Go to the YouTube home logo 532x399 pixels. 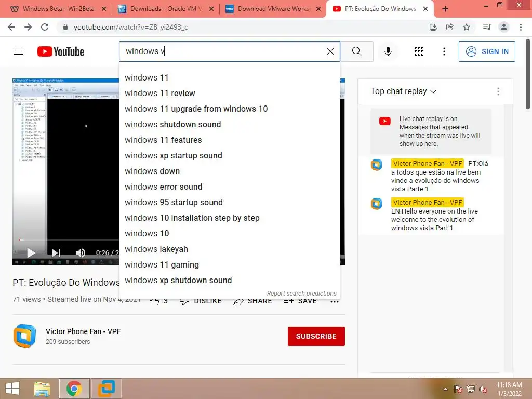click(61, 51)
